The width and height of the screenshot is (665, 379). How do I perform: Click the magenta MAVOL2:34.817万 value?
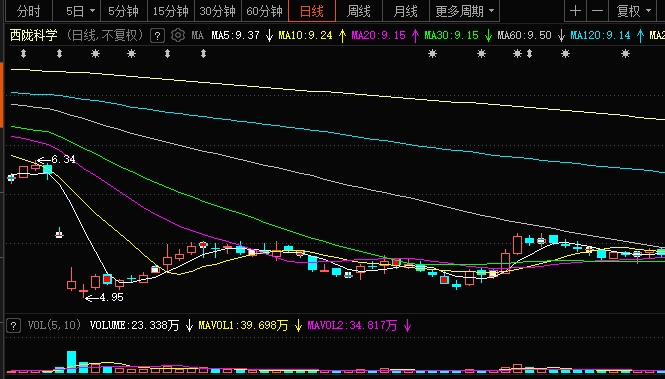click(352, 326)
